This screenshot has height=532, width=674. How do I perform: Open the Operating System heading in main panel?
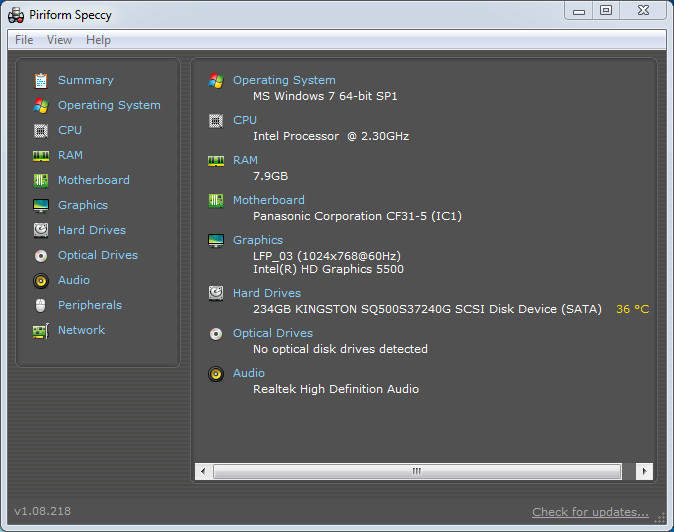pyautogui.click(x=284, y=80)
